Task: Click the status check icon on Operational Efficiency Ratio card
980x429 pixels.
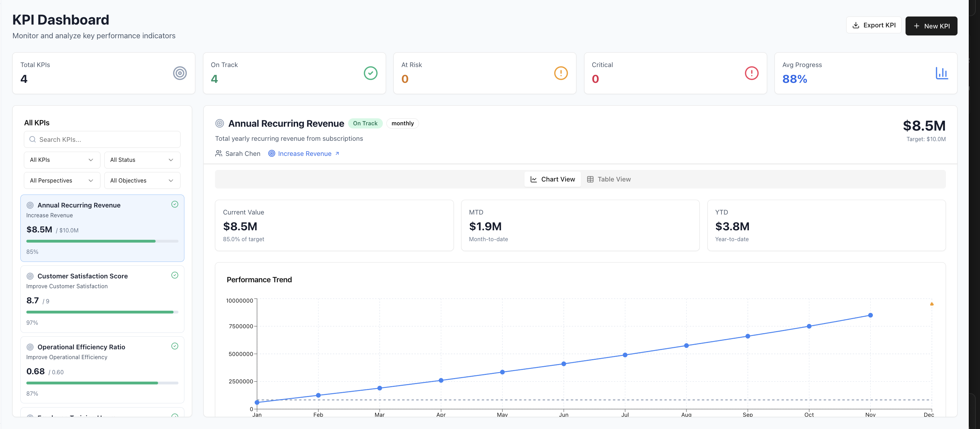Action: pyautogui.click(x=175, y=346)
